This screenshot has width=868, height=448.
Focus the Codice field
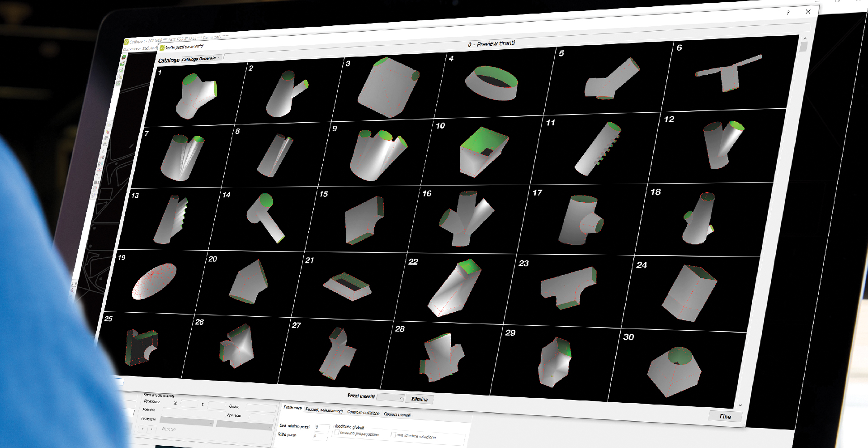coord(261,408)
